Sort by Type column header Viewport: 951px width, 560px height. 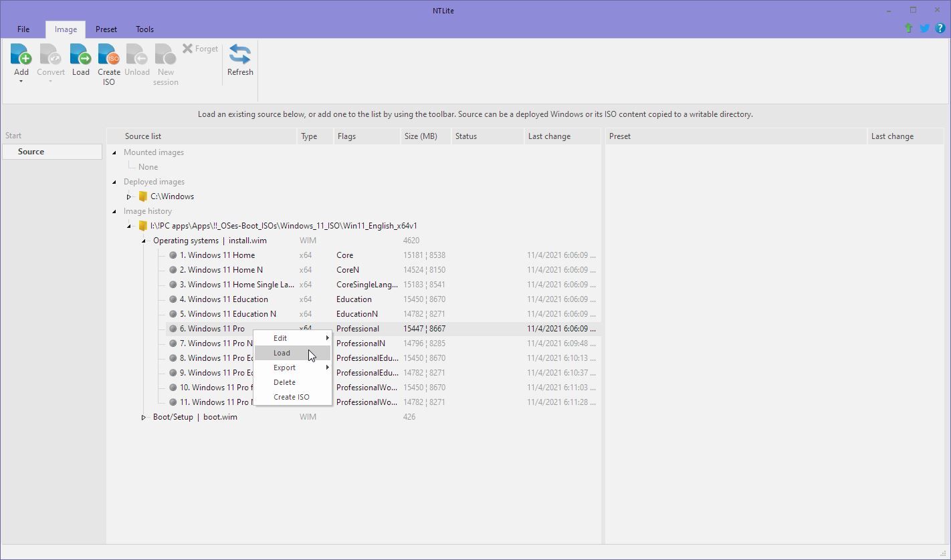click(x=315, y=136)
